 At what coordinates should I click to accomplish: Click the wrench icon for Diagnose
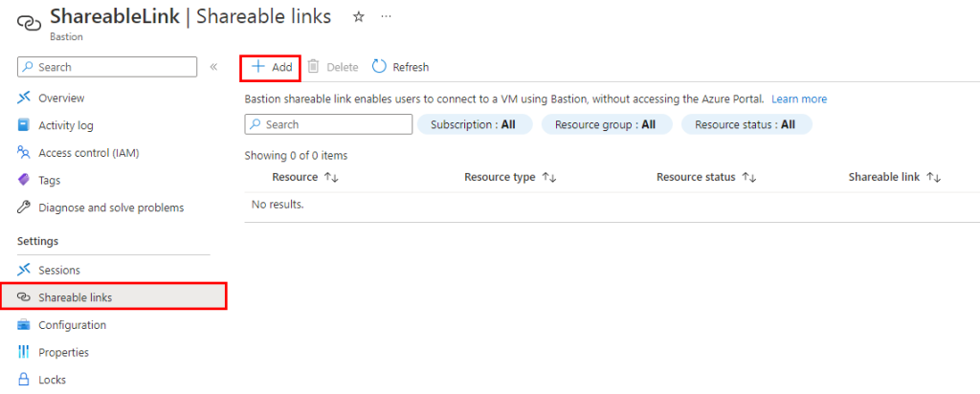tap(24, 208)
